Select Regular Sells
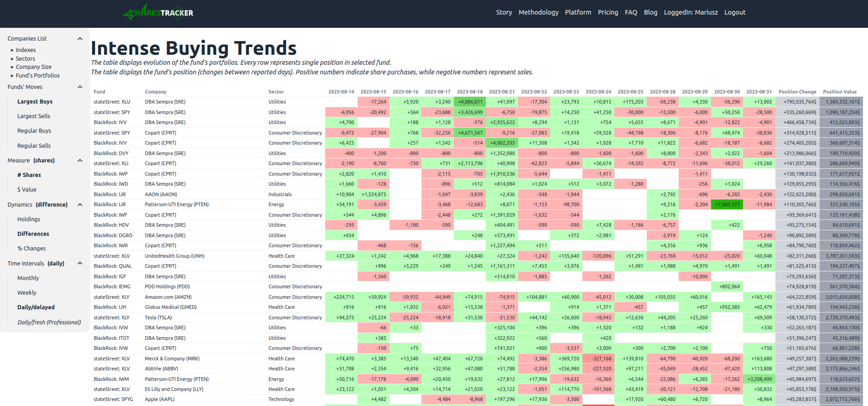The width and height of the screenshot is (868, 406). 34,146
